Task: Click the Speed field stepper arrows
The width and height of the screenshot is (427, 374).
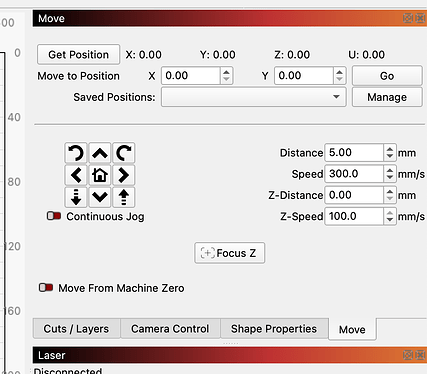Action: tap(390, 174)
